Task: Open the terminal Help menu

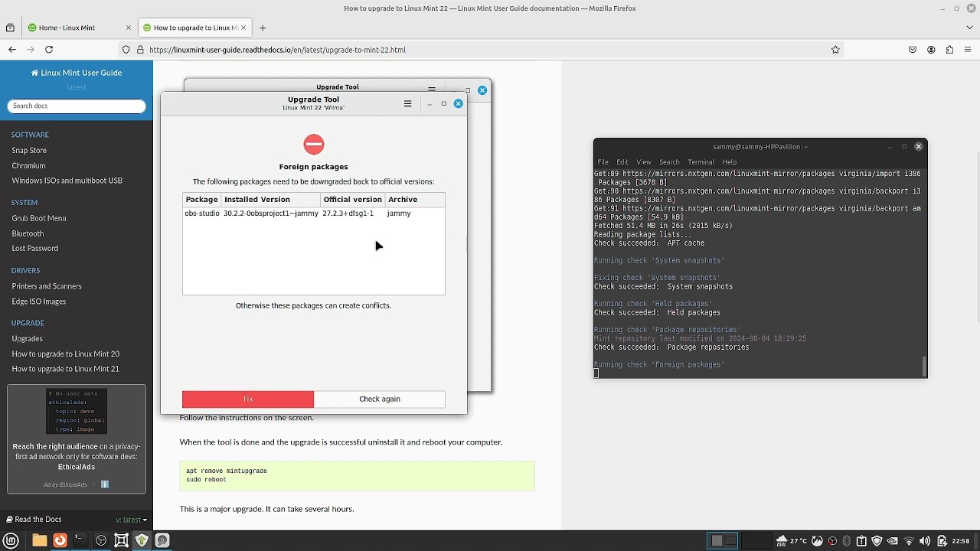Action: click(x=730, y=162)
